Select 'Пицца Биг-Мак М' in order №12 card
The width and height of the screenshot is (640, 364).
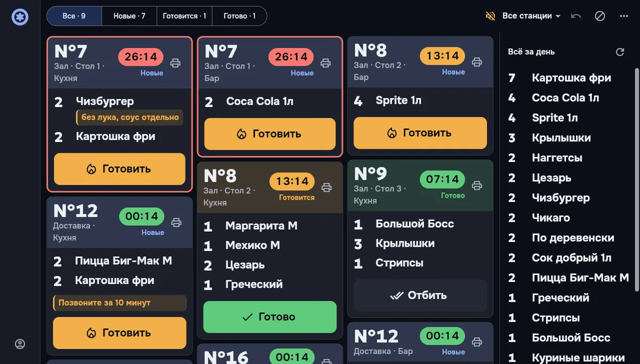(123, 261)
